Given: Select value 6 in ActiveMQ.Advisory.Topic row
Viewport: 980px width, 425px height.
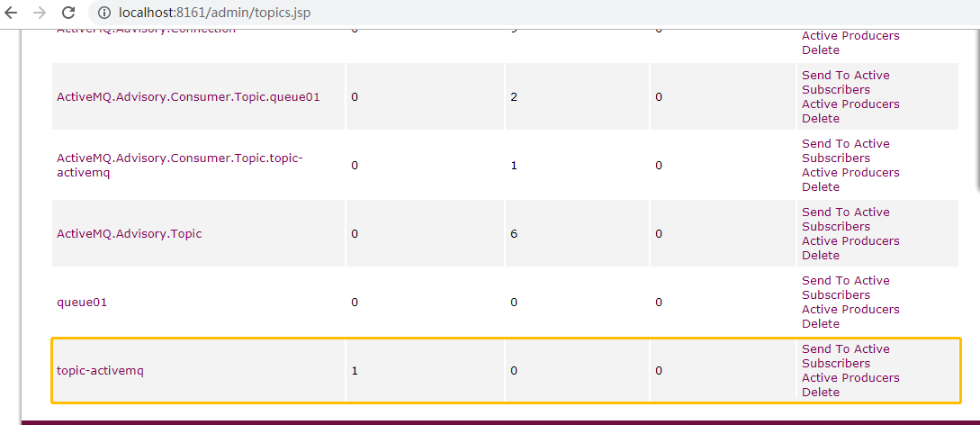Looking at the screenshot, I should click(514, 234).
